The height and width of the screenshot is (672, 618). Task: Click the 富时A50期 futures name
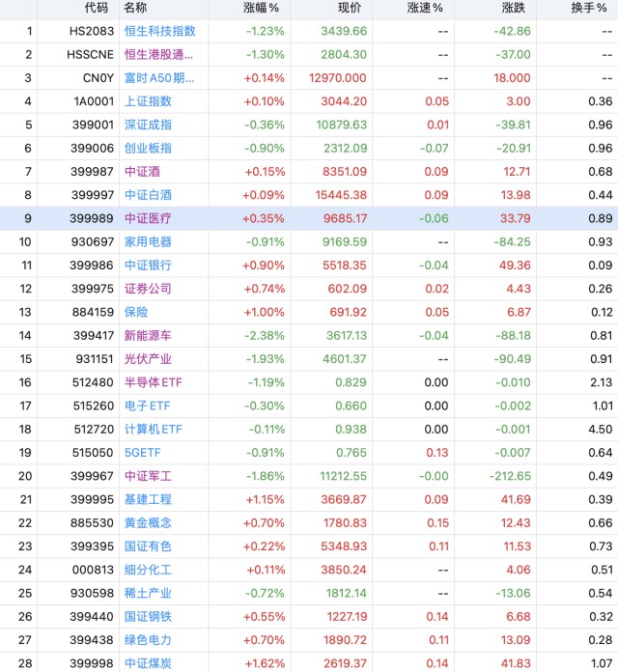coord(159,78)
